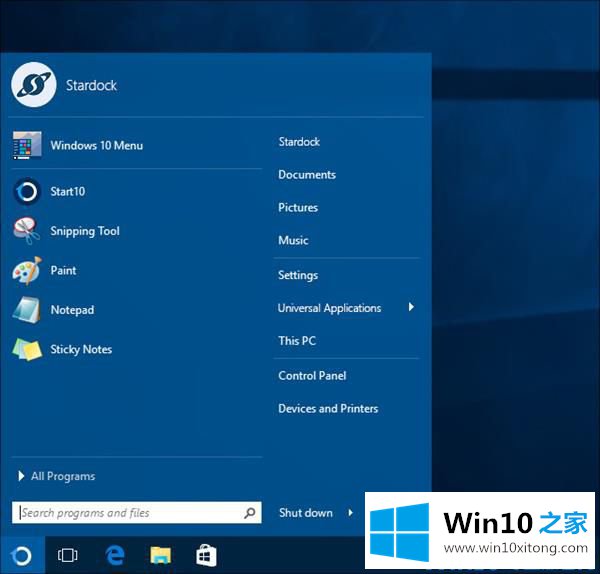Launch Start10 from the pinned apps
The height and width of the screenshot is (574, 600).
point(26,191)
